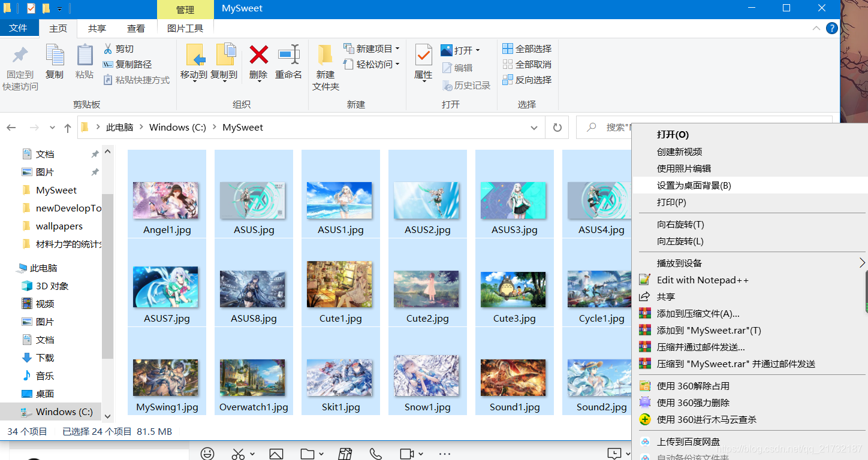Image resolution: width=868 pixels, height=460 pixels.
Task: Select the Cute3.jpg Totoro thumbnail
Action: pyautogui.click(x=513, y=290)
